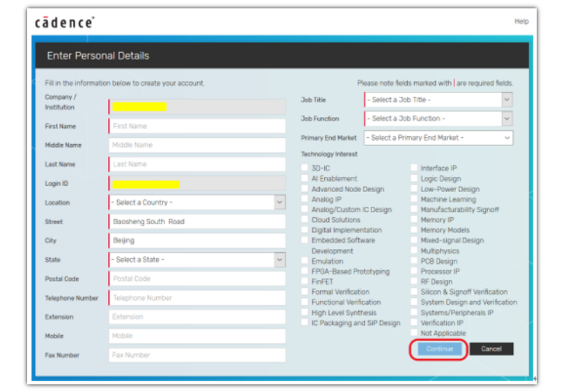Expand the Job Function dropdown
The image size is (566, 392).
[438, 119]
